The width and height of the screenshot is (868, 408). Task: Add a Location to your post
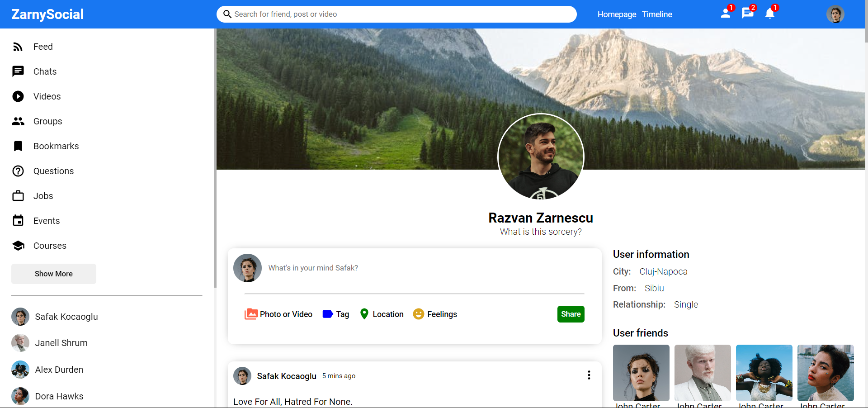(x=381, y=314)
